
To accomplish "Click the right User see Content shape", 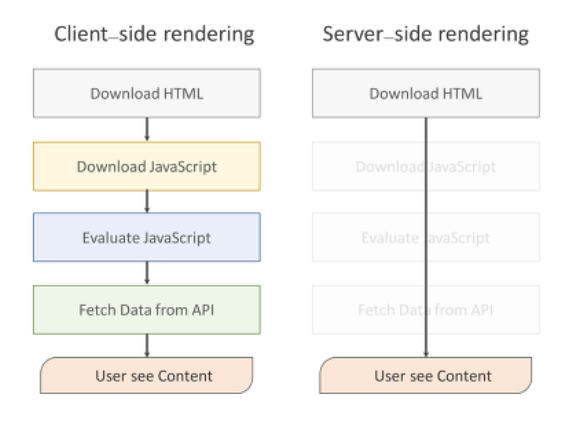I will [x=426, y=375].
